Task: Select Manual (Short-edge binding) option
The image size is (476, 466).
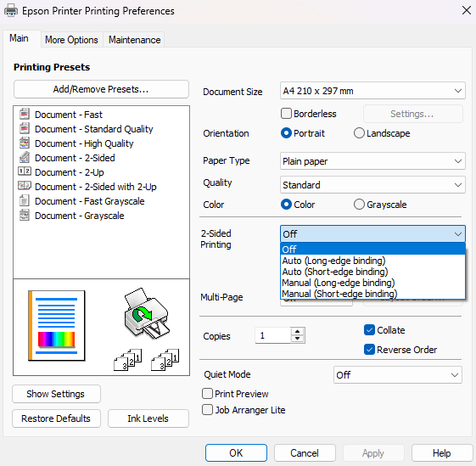Action: pos(372,294)
